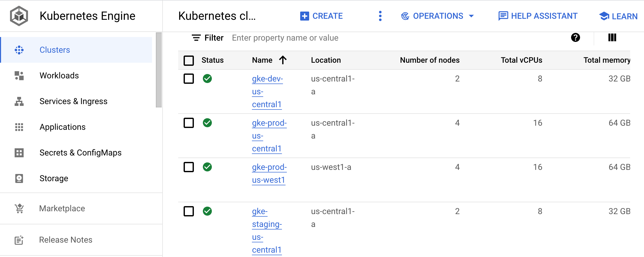Check the select-all clusters checkbox
Screen dimensions: 644x257
[x=188, y=60]
